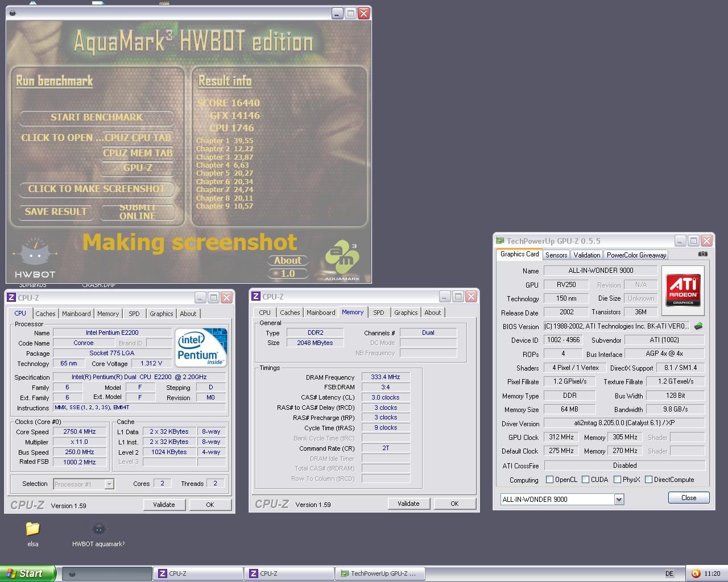Click the ATI Radeon logo in GPU-Z
728x582 pixels.
[683, 291]
